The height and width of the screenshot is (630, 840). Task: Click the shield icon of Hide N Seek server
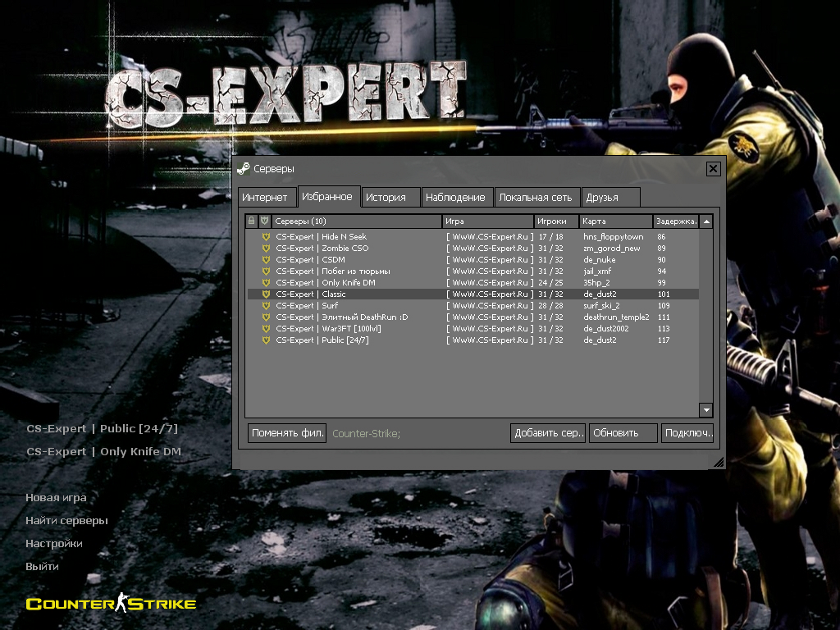pos(266,237)
